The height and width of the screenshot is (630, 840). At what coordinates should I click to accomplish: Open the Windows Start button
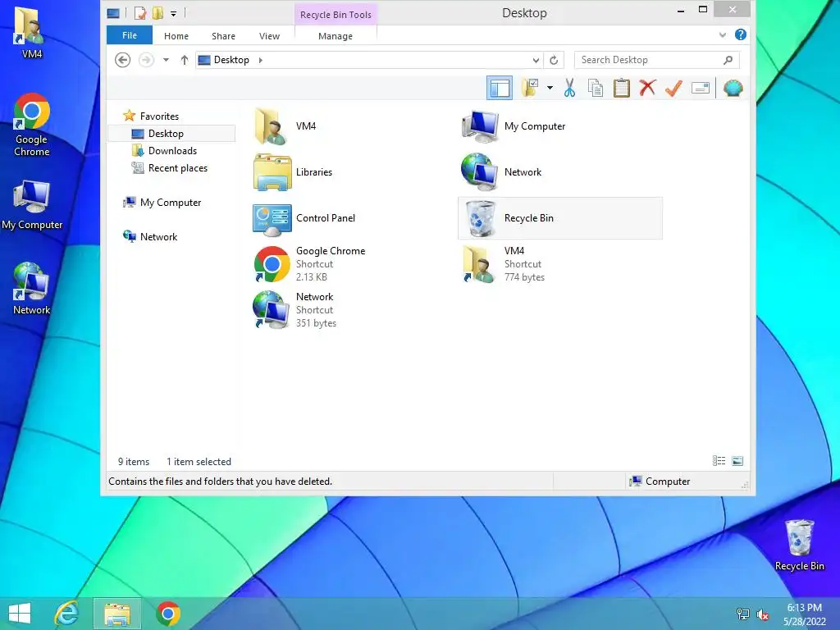(x=20, y=614)
